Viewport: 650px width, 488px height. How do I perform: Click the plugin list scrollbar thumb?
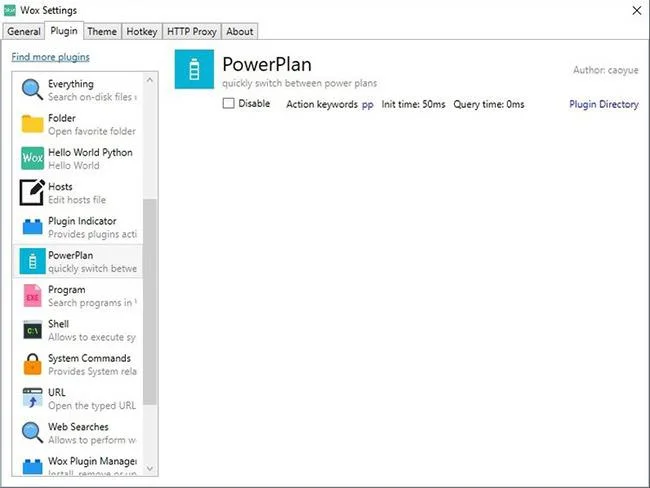[150, 301]
